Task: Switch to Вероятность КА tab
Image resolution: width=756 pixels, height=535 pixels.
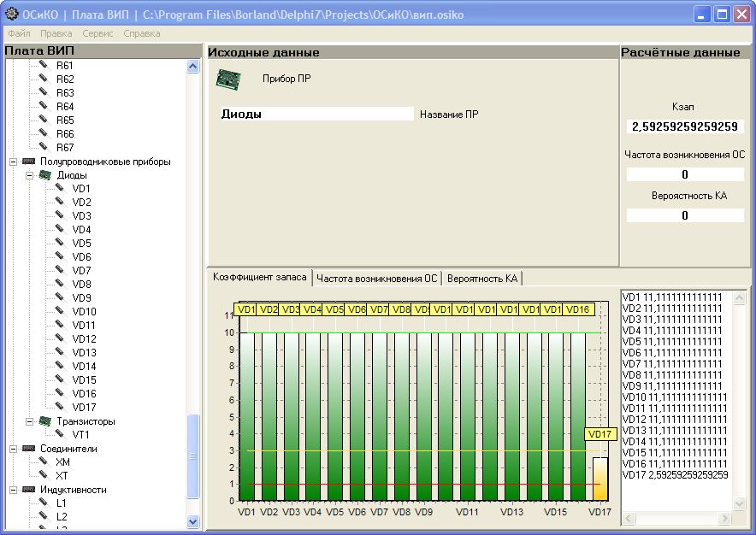Action: point(482,279)
